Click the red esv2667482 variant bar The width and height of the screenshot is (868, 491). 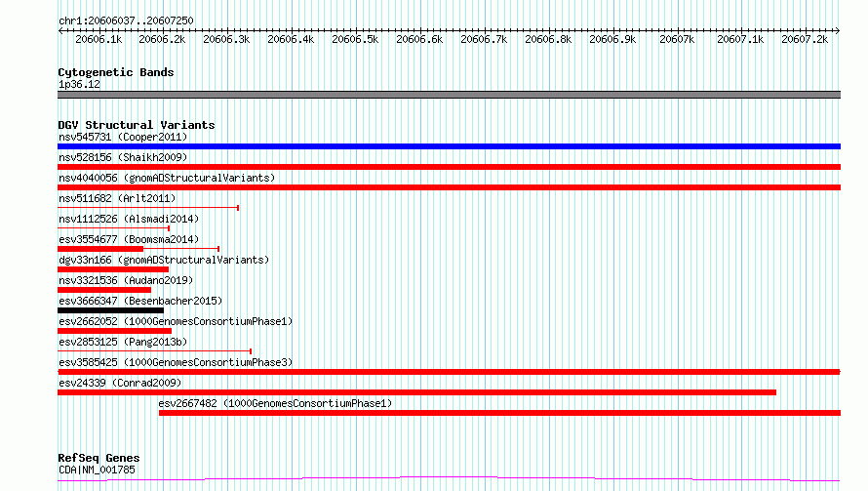pos(500,413)
